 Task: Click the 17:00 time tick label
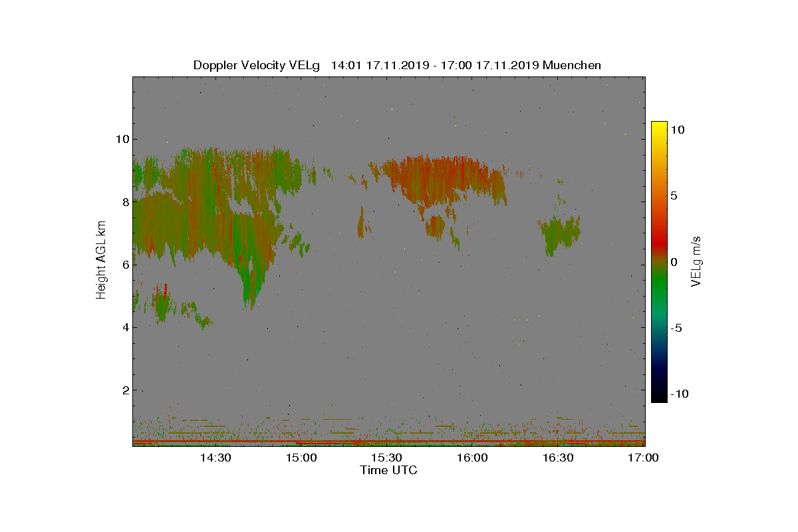click(x=643, y=458)
